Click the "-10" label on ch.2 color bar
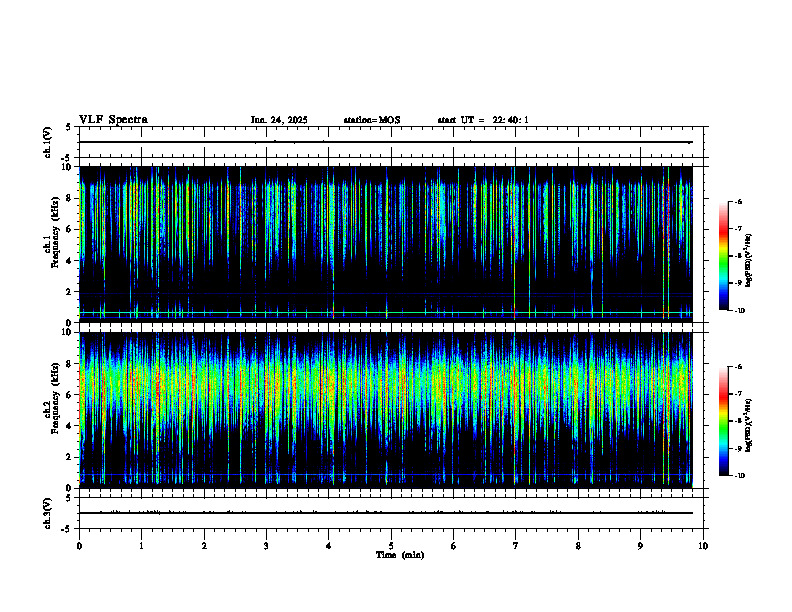The height and width of the screenshot is (612, 792). point(740,475)
